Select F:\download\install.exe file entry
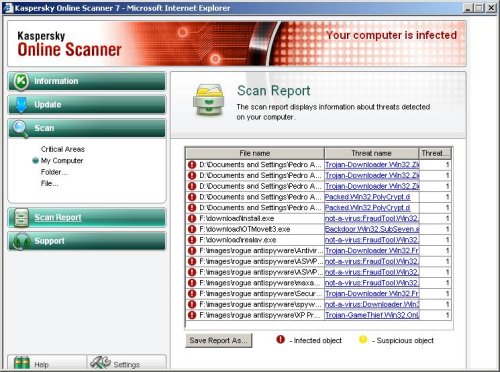The image size is (500, 372). 237,219
